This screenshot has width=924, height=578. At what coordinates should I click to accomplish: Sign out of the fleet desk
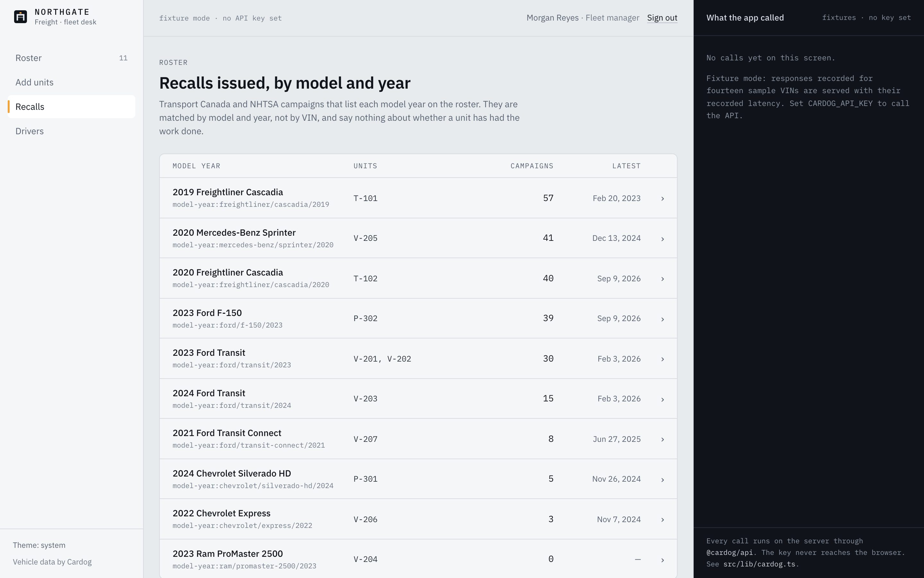point(662,18)
